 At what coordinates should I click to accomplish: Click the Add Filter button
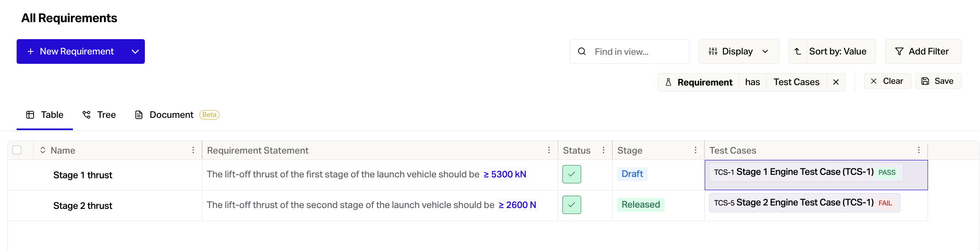[x=923, y=51]
